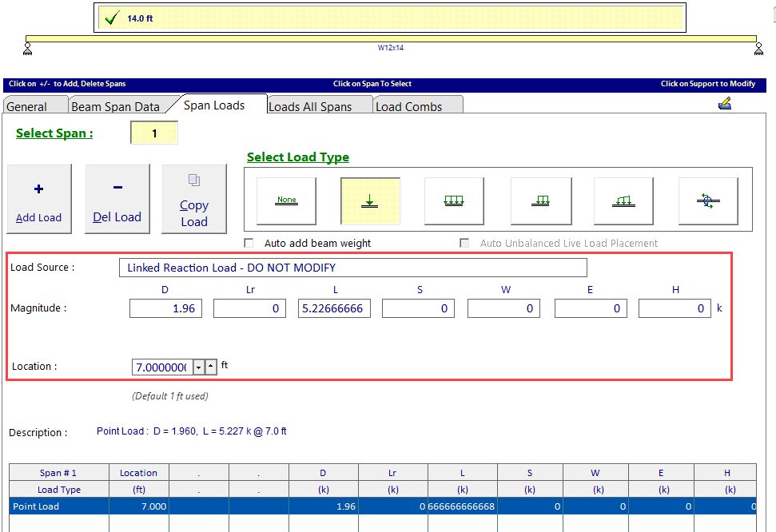Click the pencil edit icon near tabs
The width and height of the screenshot is (776, 532).
click(725, 103)
